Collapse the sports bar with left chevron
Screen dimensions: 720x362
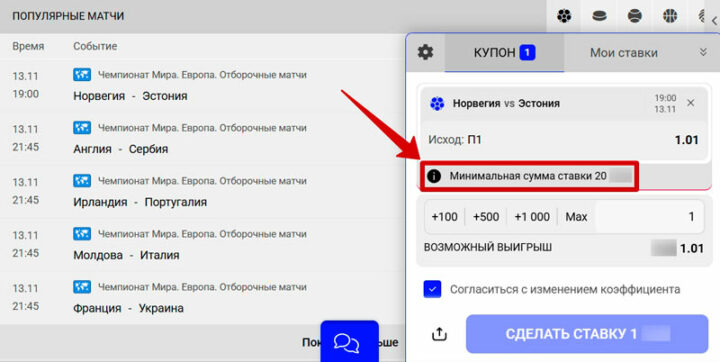tap(714, 21)
